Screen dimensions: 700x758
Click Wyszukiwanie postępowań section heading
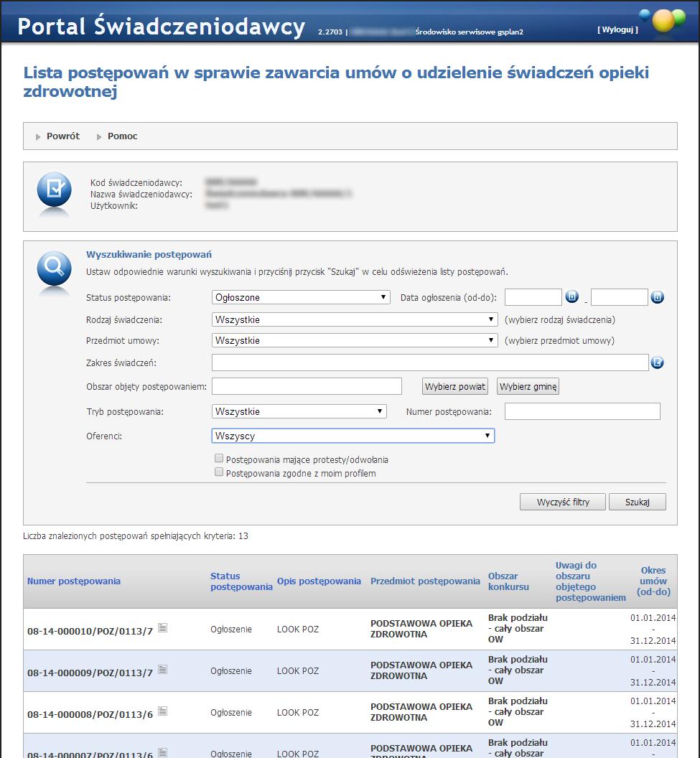[x=149, y=254]
